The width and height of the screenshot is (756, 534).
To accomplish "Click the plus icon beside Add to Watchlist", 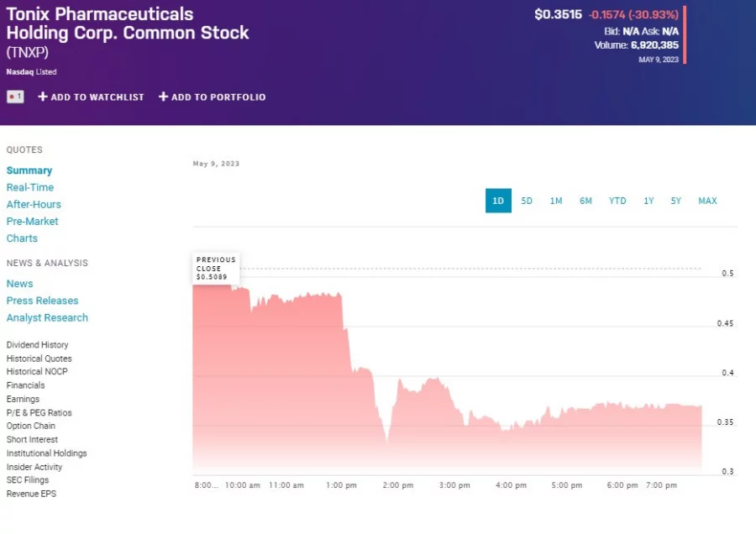I will [43, 97].
